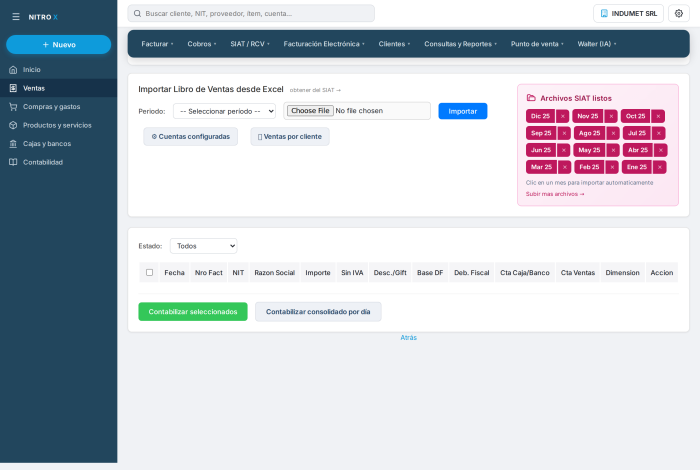Remove the Sep 25 SIAT file
700x470 pixels.
click(564, 133)
